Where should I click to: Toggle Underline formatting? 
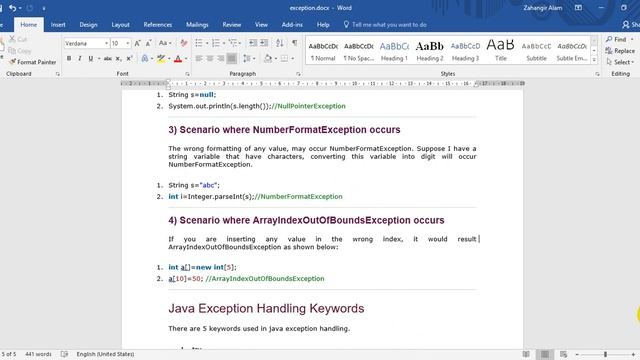click(91, 59)
